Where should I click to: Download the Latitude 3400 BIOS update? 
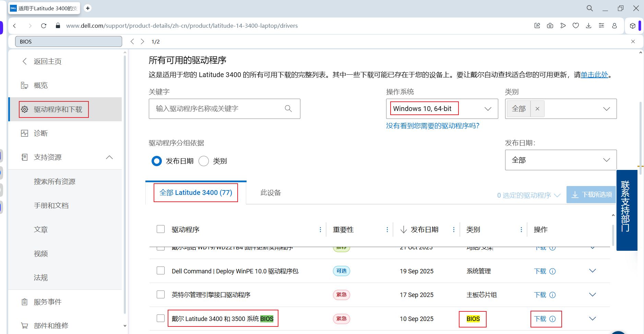pos(540,319)
